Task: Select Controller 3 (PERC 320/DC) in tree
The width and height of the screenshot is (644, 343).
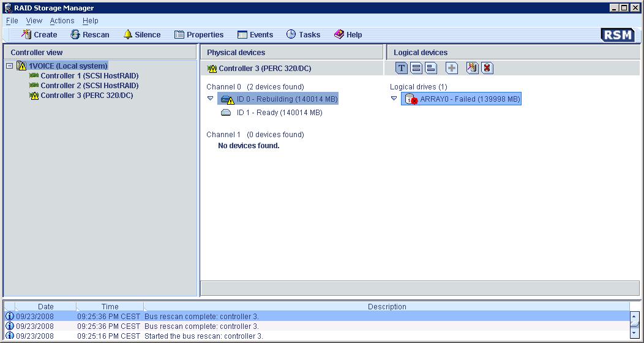Action: tap(87, 96)
